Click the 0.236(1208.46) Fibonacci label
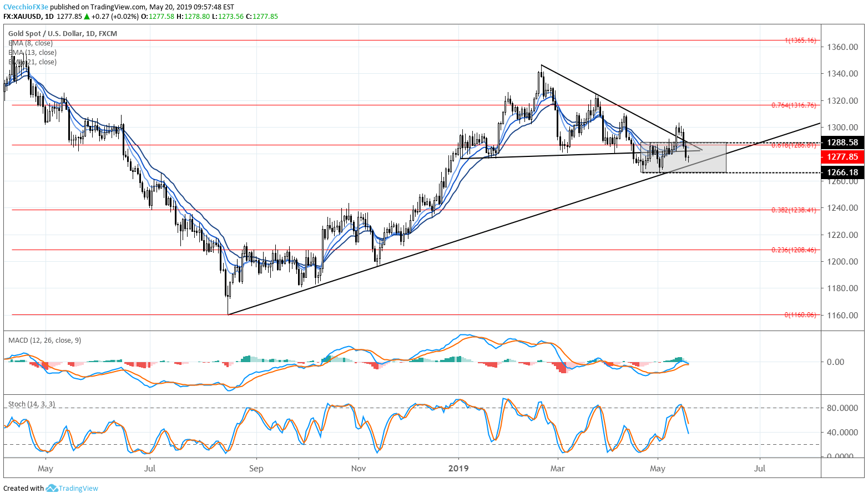This screenshot has height=498, width=868. click(x=794, y=250)
